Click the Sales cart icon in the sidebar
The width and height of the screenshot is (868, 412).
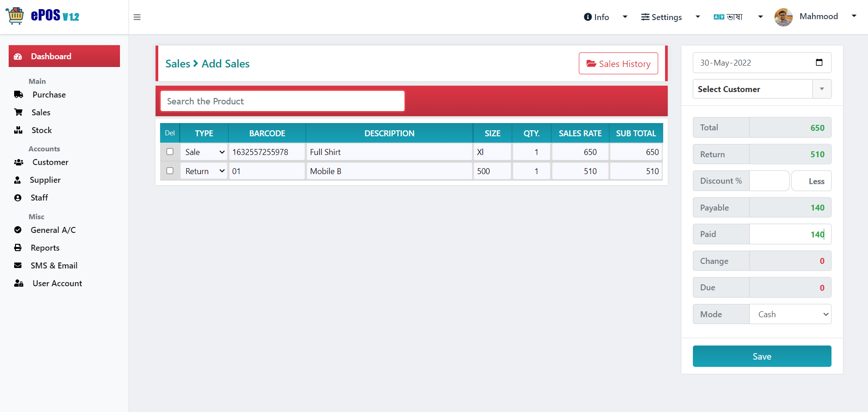[18, 112]
